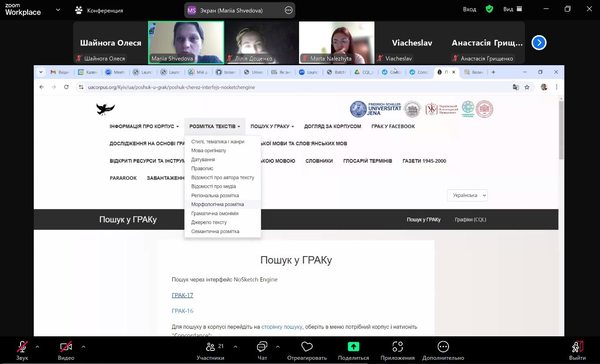Follow the ГРАК-16 link
This screenshot has width=600, height=364.
(182, 311)
